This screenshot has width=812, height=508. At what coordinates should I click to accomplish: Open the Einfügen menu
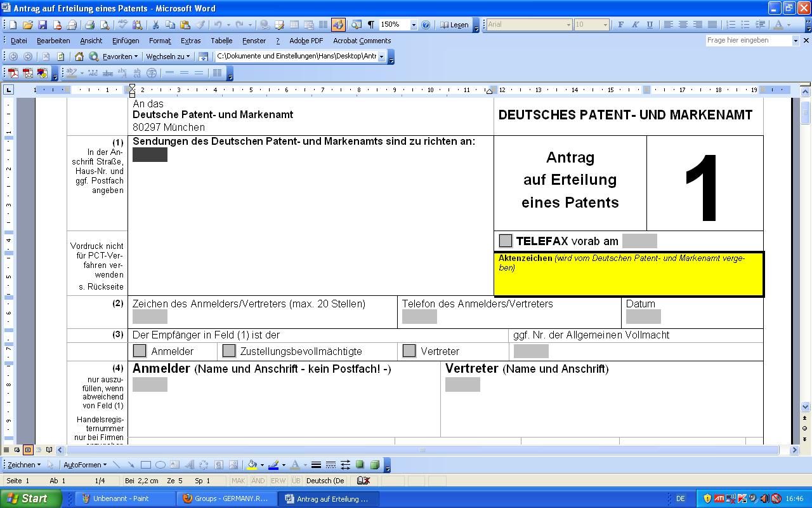tap(126, 41)
